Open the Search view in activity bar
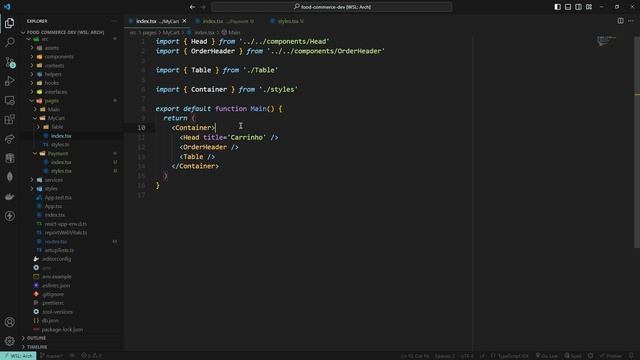 tap(10, 42)
